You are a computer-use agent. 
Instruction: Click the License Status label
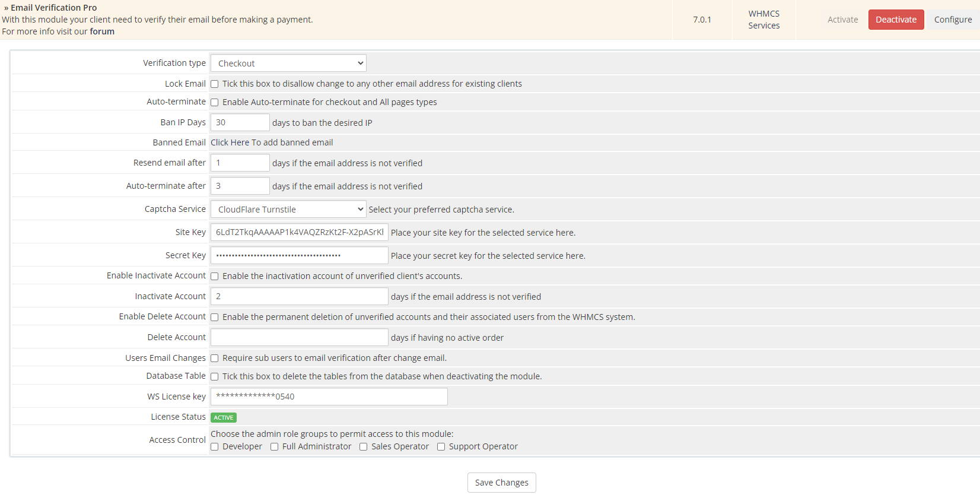pyautogui.click(x=178, y=417)
